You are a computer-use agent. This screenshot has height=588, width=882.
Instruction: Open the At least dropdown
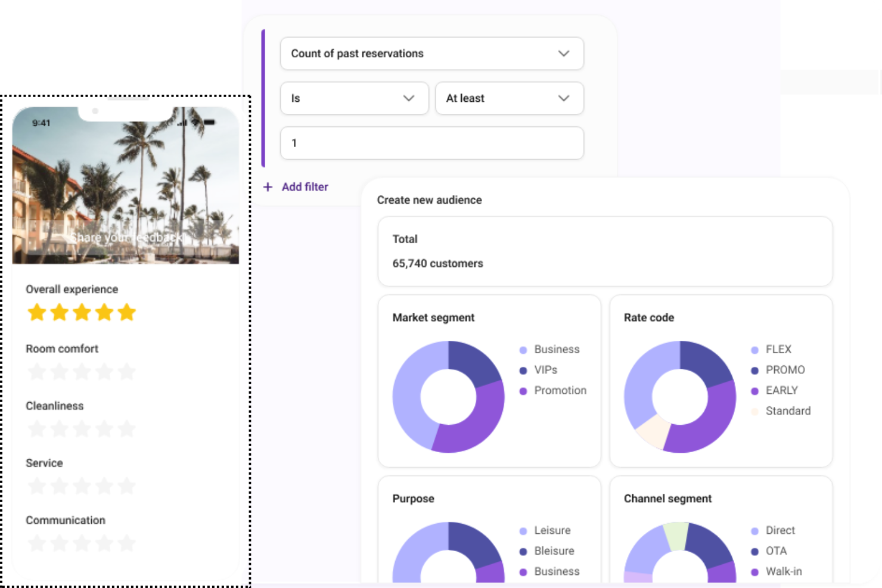point(509,98)
